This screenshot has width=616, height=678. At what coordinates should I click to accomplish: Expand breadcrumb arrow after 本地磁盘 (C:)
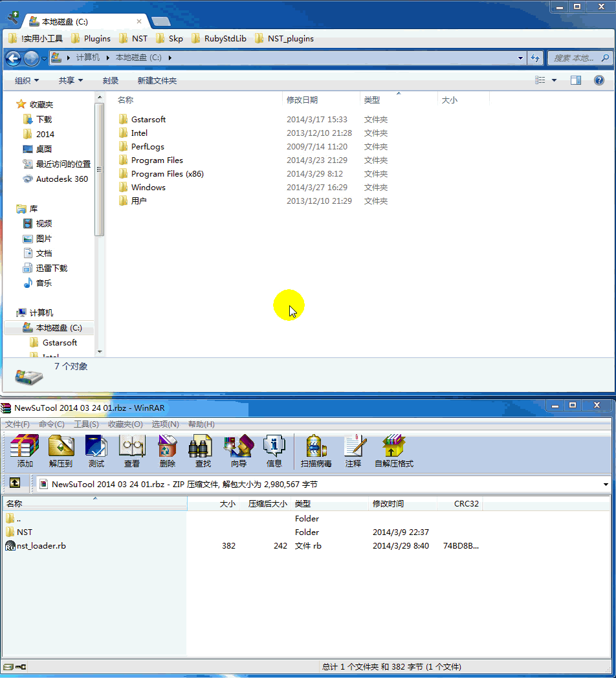click(x=170, y=58)
